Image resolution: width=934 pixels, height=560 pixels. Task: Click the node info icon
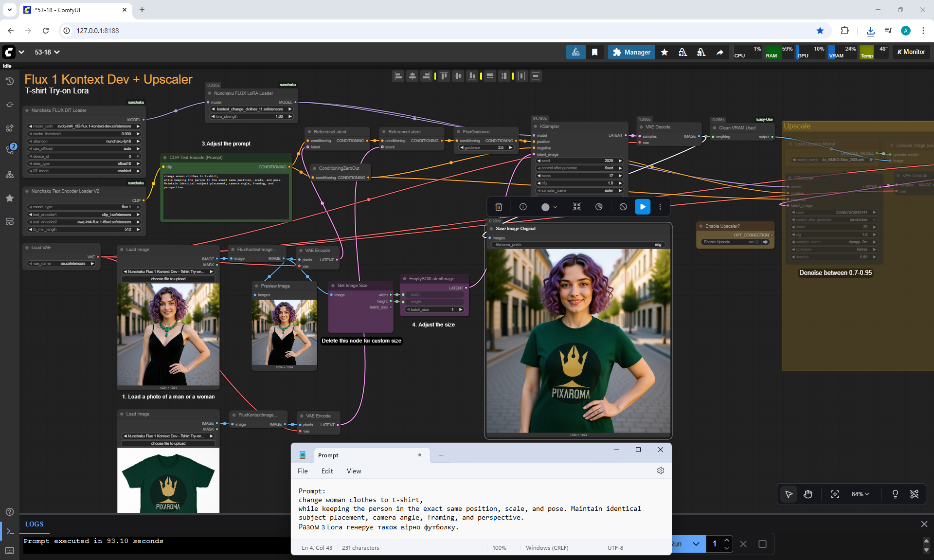(x=523, y=207)
